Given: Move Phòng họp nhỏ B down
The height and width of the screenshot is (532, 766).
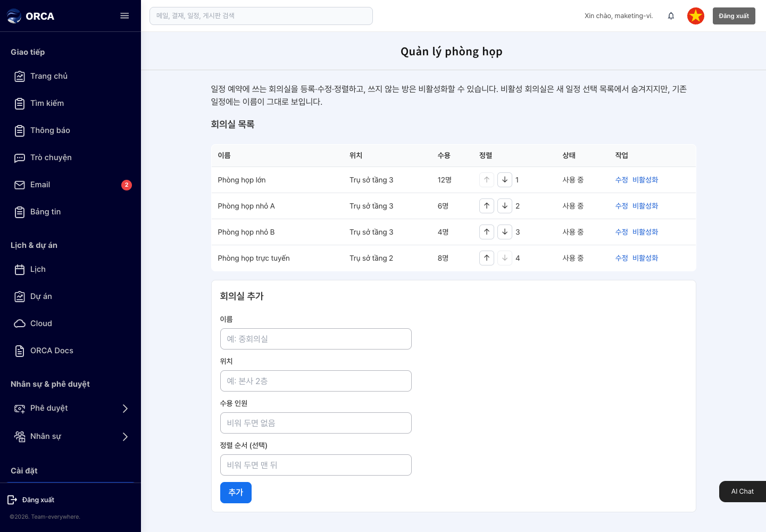Looking at the screenshot, I should pyautogui.click(x=505, y=232).
